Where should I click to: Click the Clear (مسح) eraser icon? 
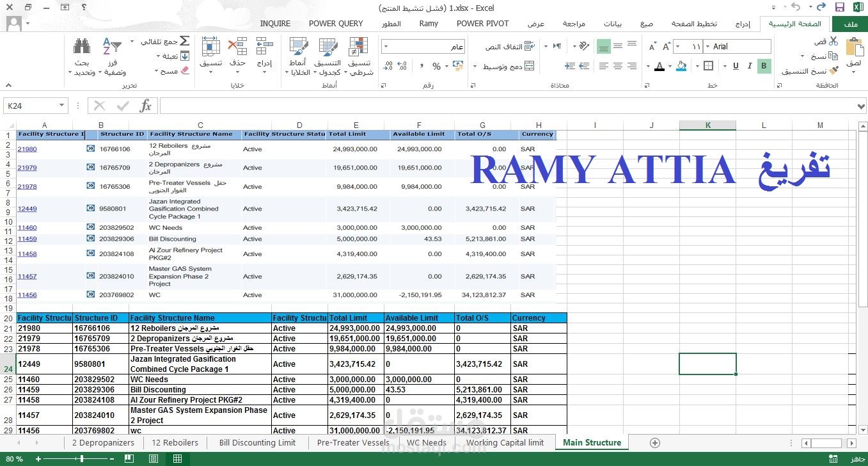185,71
